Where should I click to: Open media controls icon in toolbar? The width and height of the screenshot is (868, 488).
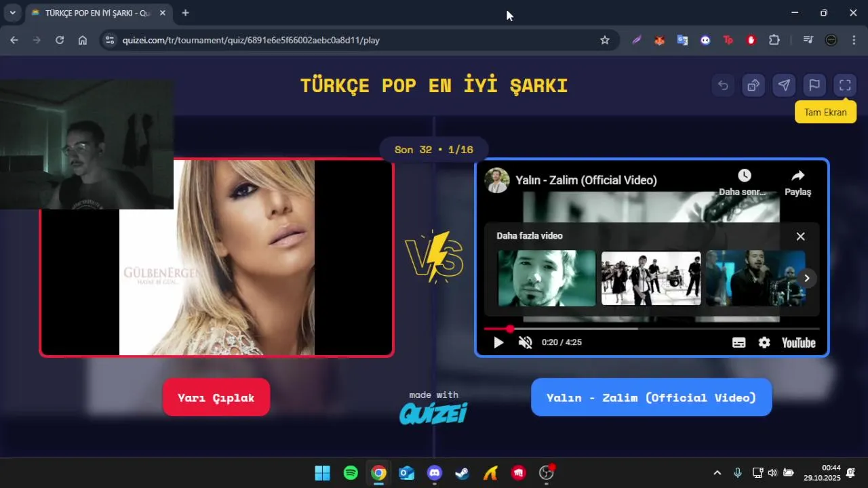[x=808, y=40]
